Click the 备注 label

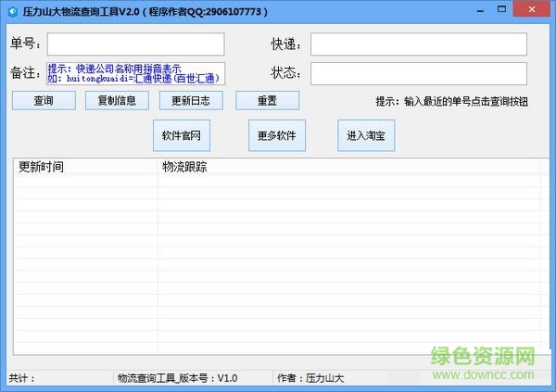point(25,72)
